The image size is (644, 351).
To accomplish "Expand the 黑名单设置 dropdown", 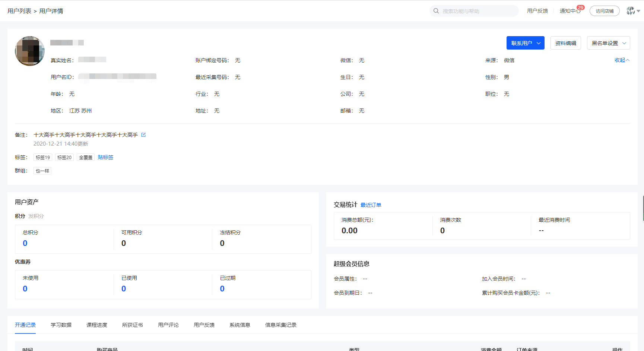I will point(608,43).
